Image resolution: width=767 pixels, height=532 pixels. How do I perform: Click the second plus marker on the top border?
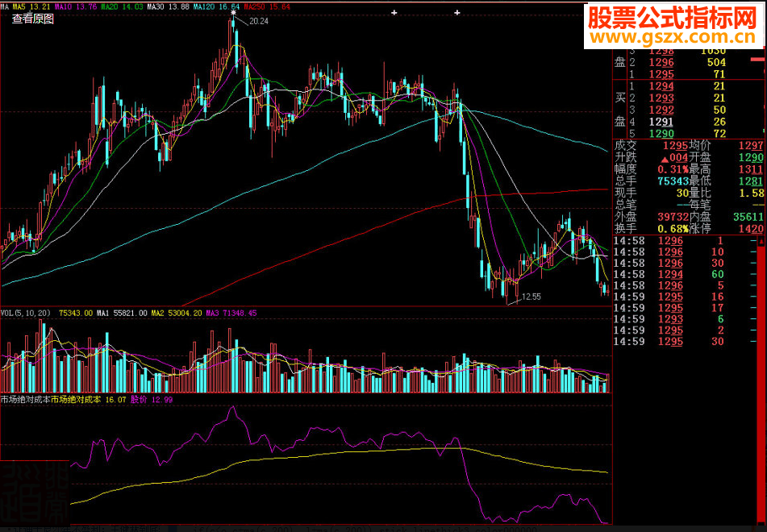(456, 13)
